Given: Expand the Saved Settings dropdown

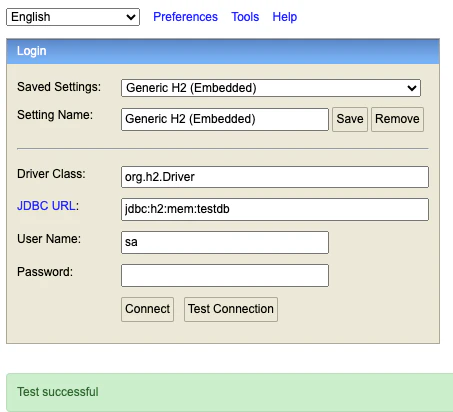Looking at the screenshot, I should [271, 88].
